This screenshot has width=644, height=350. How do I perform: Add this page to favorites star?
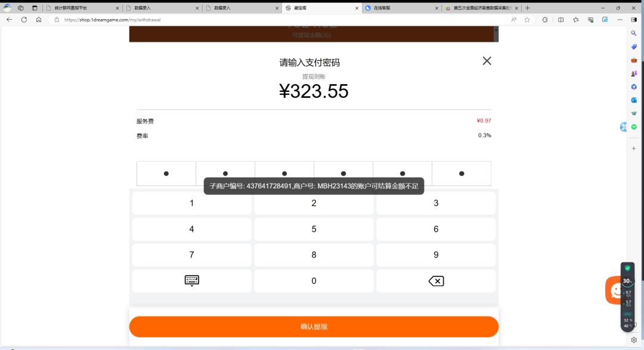tap(527, 20)
